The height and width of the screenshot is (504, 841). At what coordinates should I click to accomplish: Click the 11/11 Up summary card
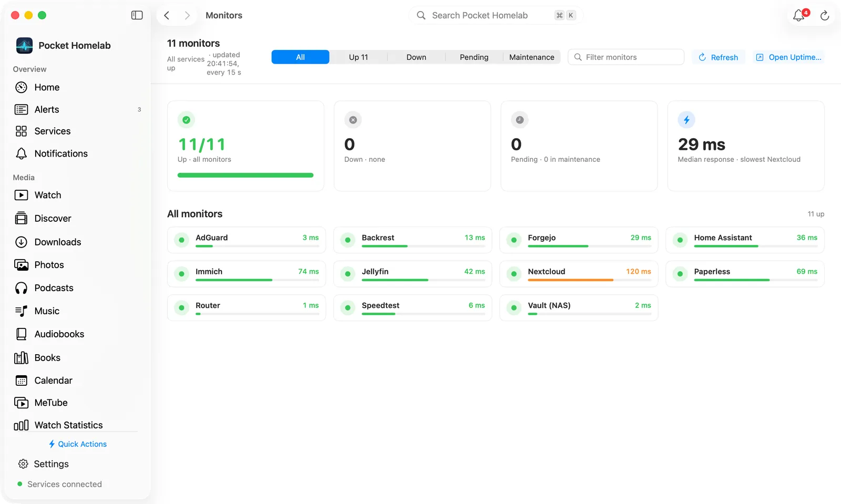pyautogui.click(x=245, y=146)
